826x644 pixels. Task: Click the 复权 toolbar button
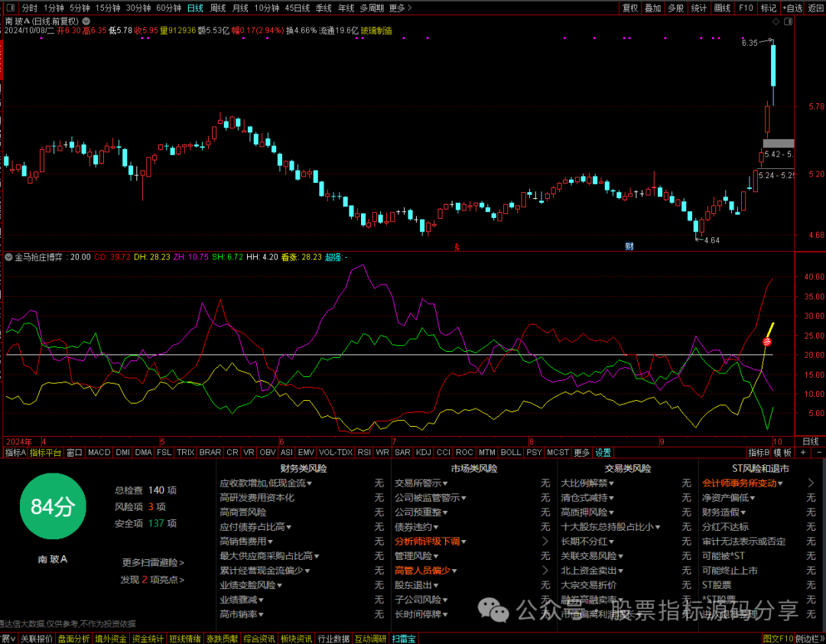pos(630,8)
